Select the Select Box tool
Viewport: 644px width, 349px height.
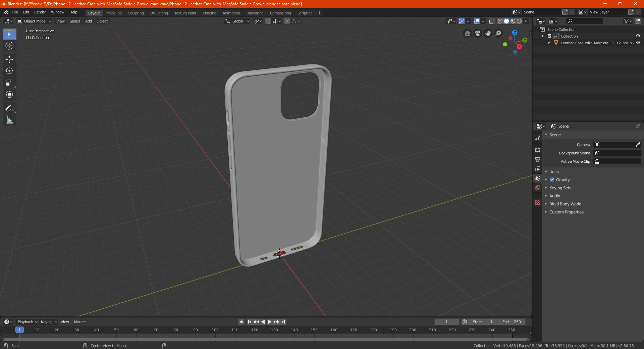click(x=9, y=34)
